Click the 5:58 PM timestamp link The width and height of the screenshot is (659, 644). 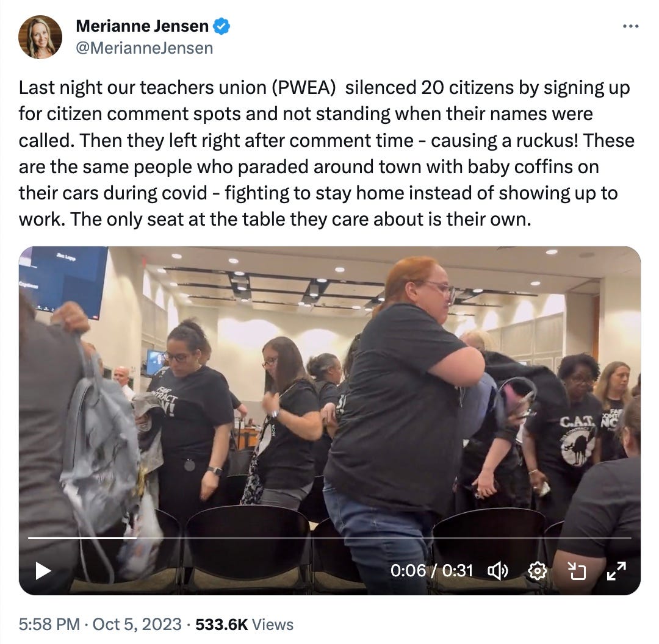coord(49,624)
